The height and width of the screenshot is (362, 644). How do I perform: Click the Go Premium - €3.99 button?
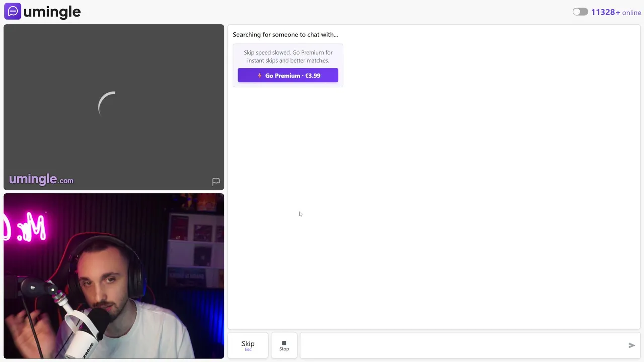click(288, 75)
